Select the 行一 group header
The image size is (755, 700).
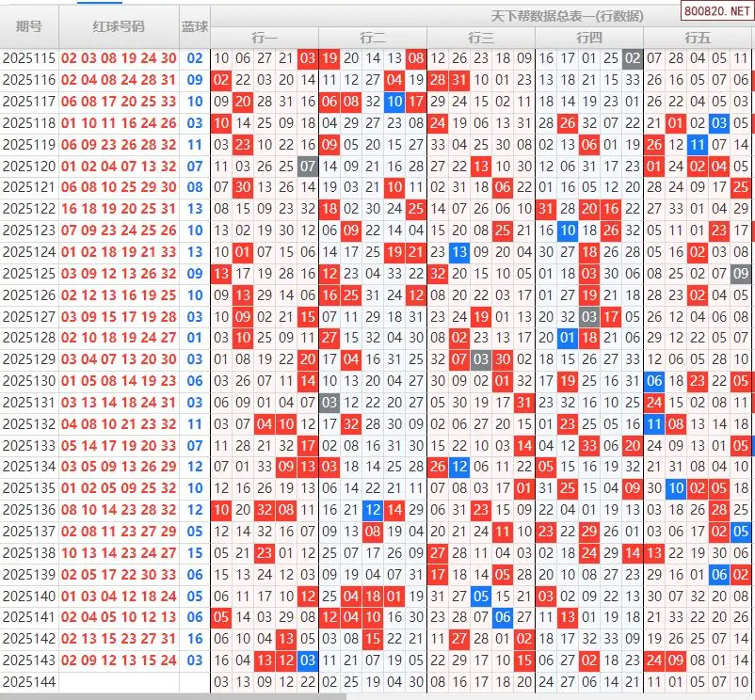tap(265, 38)
